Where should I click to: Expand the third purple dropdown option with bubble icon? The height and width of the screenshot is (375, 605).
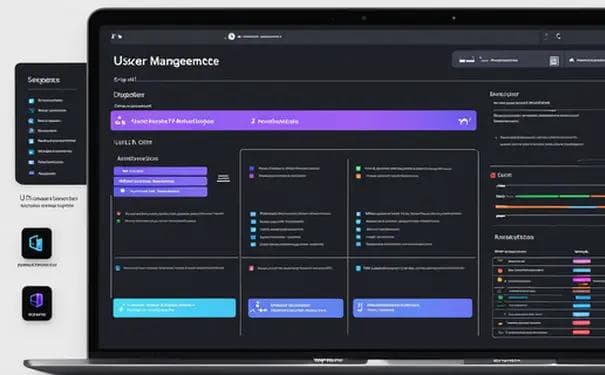pyautogui.click(x=160, y=191)
